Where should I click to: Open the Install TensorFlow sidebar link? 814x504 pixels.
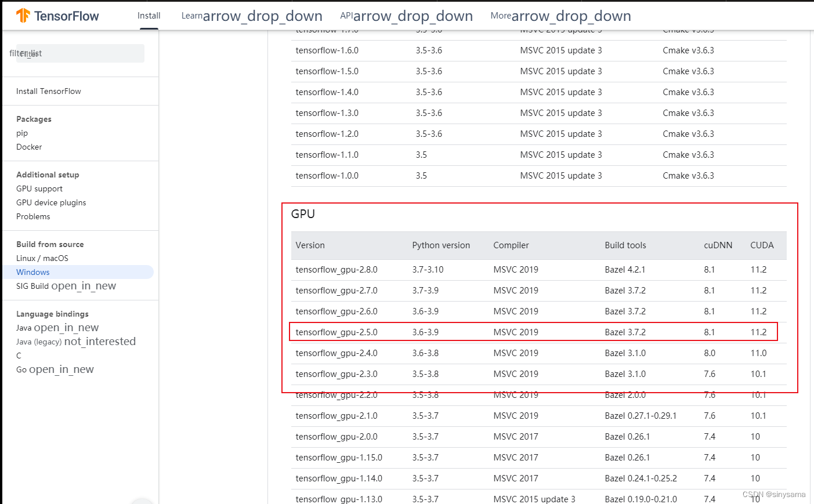tap(49, 91)
